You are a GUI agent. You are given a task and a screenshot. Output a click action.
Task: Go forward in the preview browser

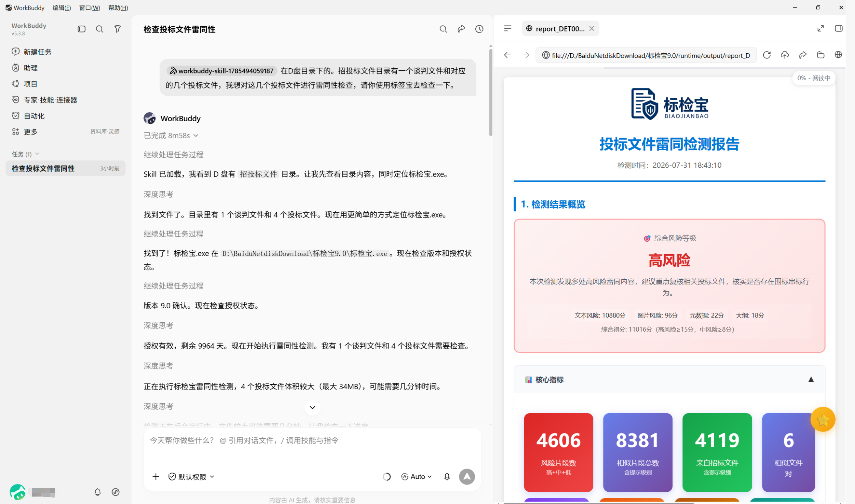(x=526, y=55)
